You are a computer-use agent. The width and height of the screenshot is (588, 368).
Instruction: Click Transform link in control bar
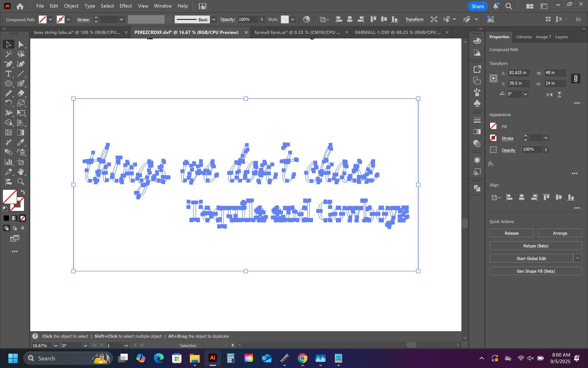pyautogui.click(x=414, y=19)
